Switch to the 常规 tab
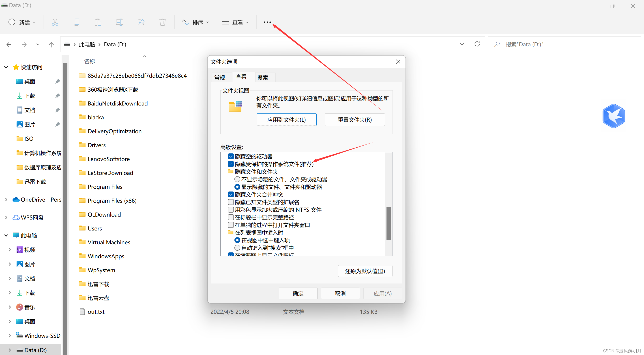The height and width of the screenshot is (355, 644). point(220,77)
